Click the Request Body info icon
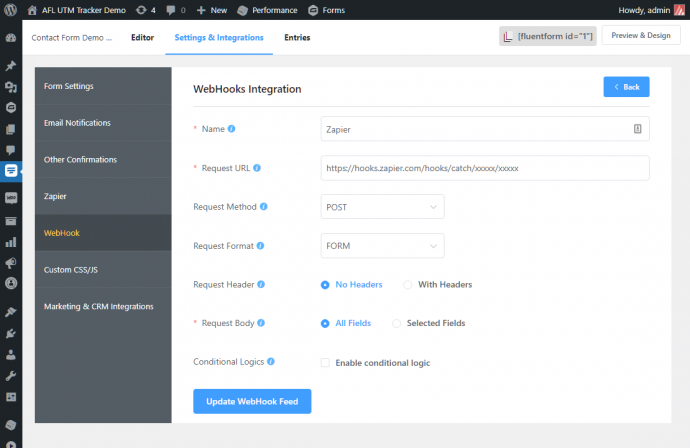 261,323
